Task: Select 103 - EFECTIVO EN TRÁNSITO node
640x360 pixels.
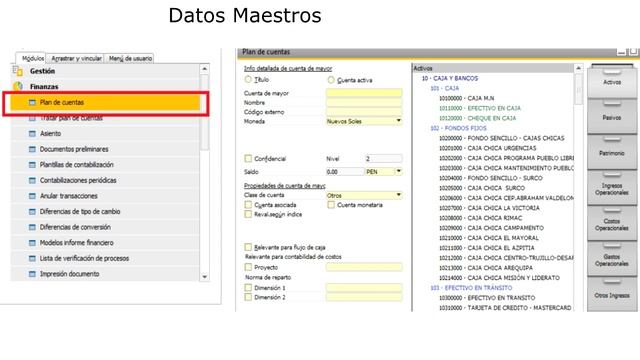Action: coord(471,288)
